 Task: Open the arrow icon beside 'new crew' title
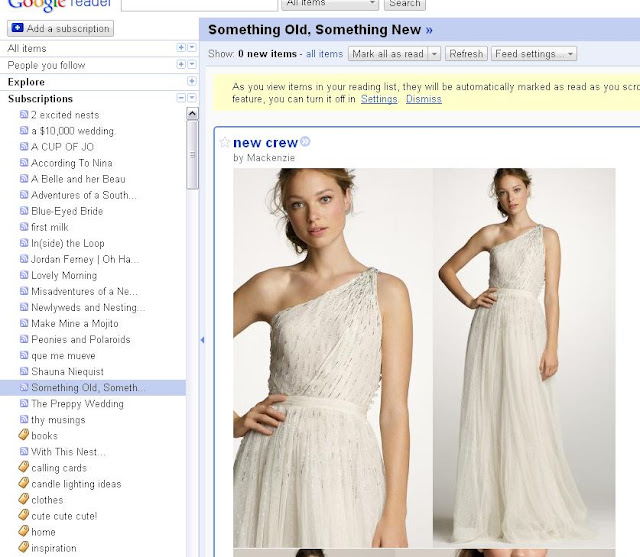pos(305,142)
